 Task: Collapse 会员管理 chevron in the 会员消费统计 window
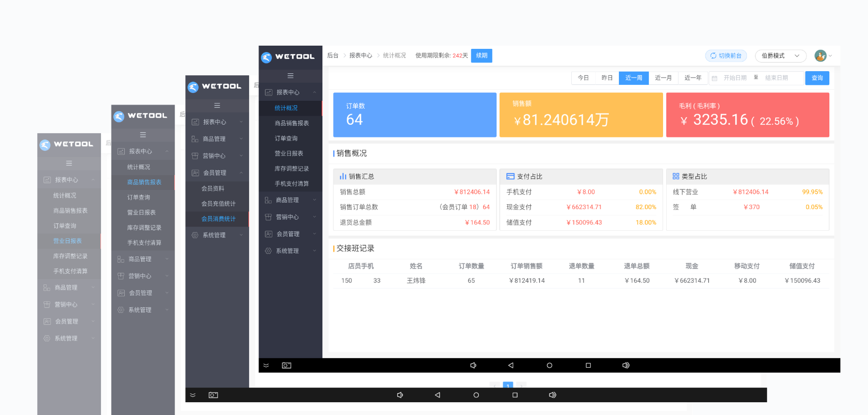pyautogui.click(x=241, y=173)
